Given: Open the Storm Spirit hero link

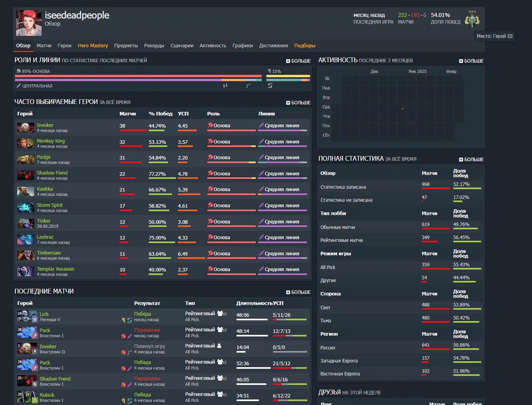Looking at the screenshot, I should (50, 205).
